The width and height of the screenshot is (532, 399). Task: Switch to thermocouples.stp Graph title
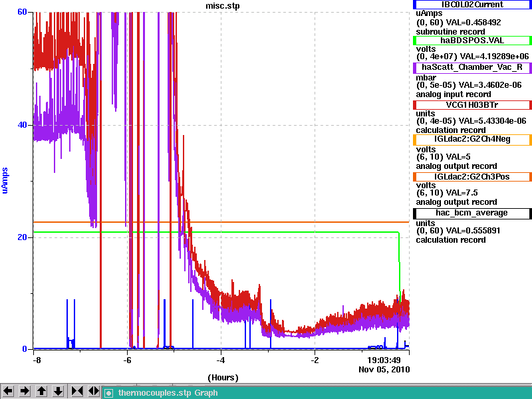pyautogui.click(x=168, y=393)
